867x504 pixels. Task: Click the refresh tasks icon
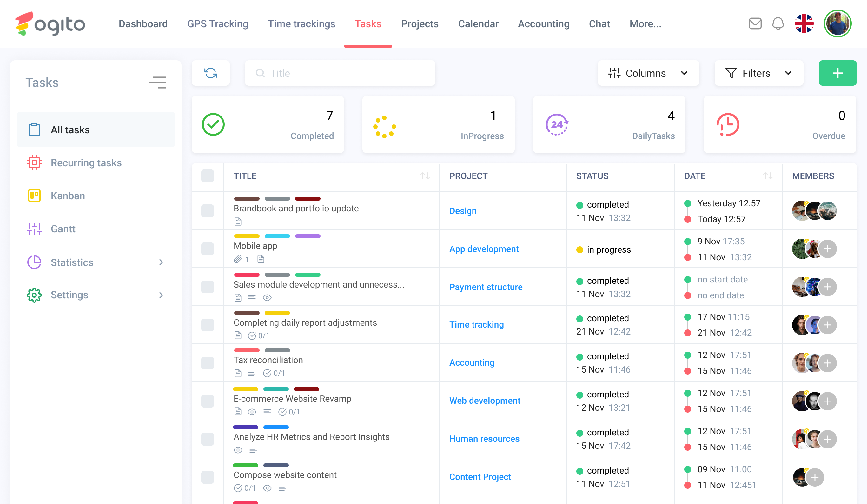pyautogui.click(x=210, y=73)
